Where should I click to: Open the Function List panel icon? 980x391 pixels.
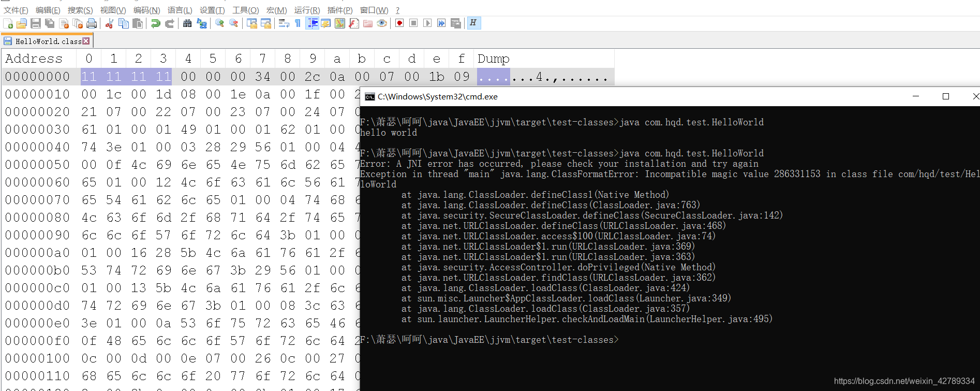(354, 23)
